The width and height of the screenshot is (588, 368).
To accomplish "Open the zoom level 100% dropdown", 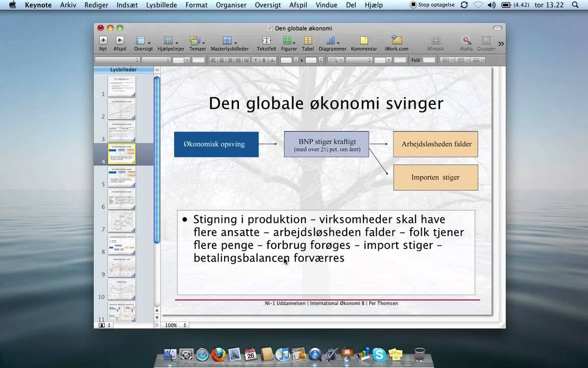I will 176,325.
